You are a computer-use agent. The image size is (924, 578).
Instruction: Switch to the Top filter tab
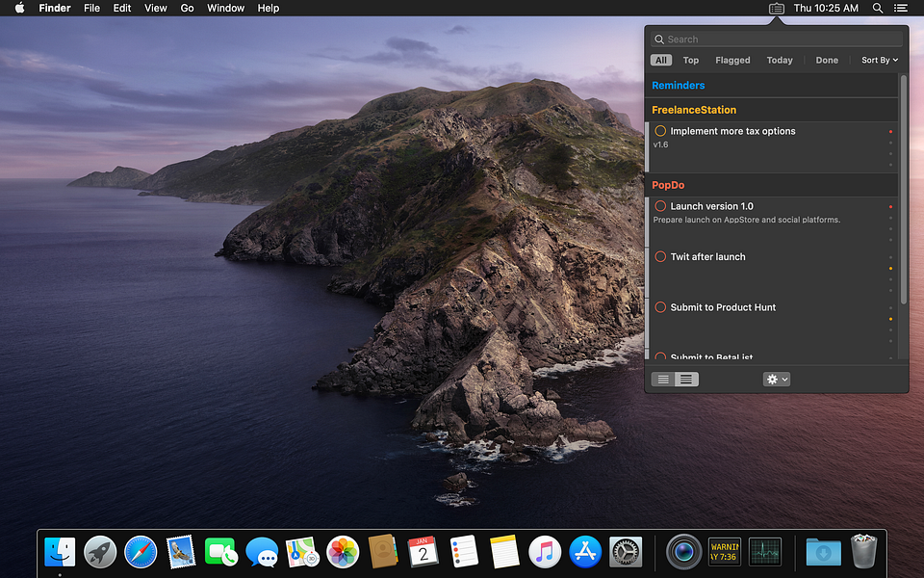(x=691, y=60)
